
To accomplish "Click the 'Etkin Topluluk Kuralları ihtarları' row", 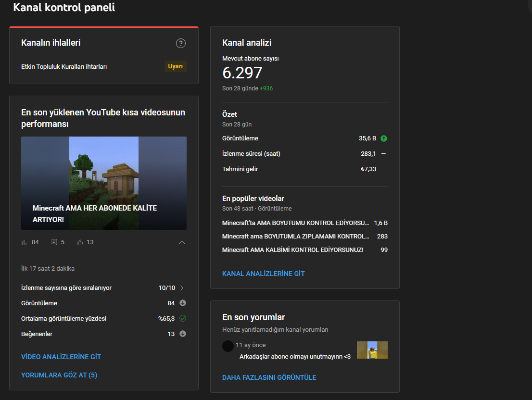I will click(x=104, y=66).
